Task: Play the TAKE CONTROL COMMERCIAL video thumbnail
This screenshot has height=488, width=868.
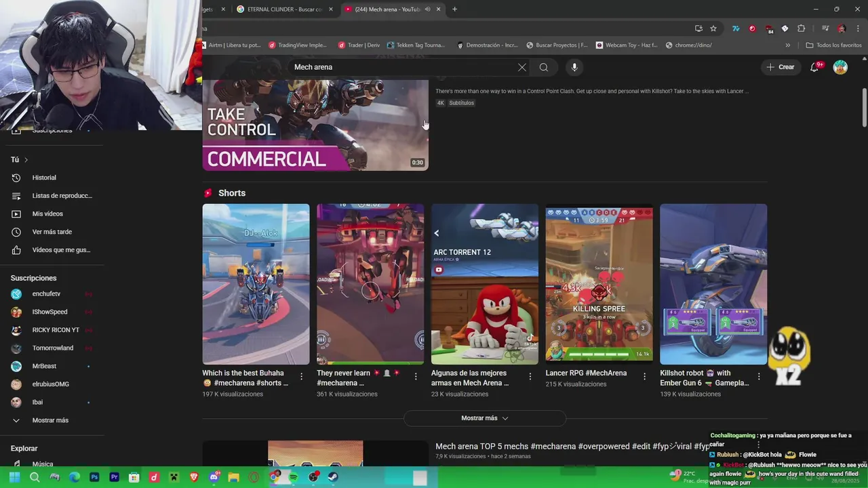Action: point(315,125)
